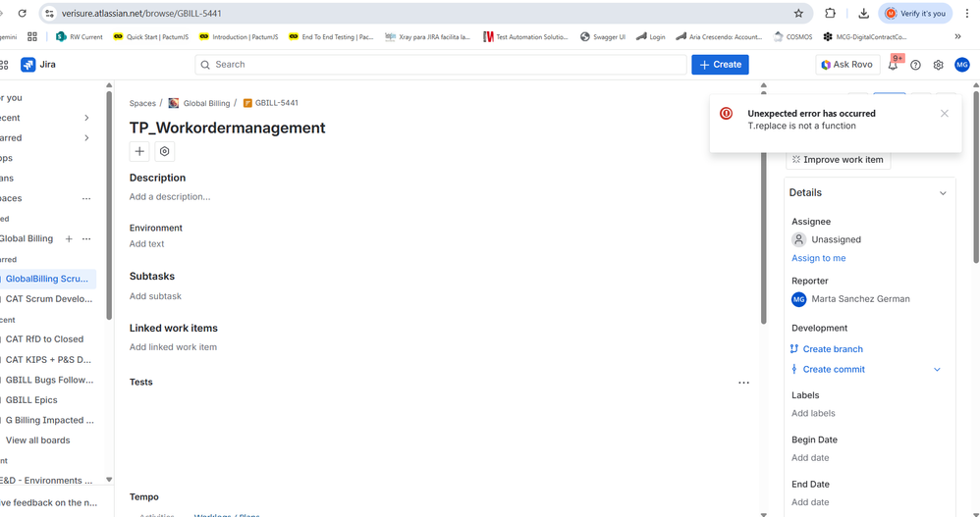Close the Unexpected error notification
Image resolution: width=980 pixels, height=517 pixels.
tap(945, 114)
